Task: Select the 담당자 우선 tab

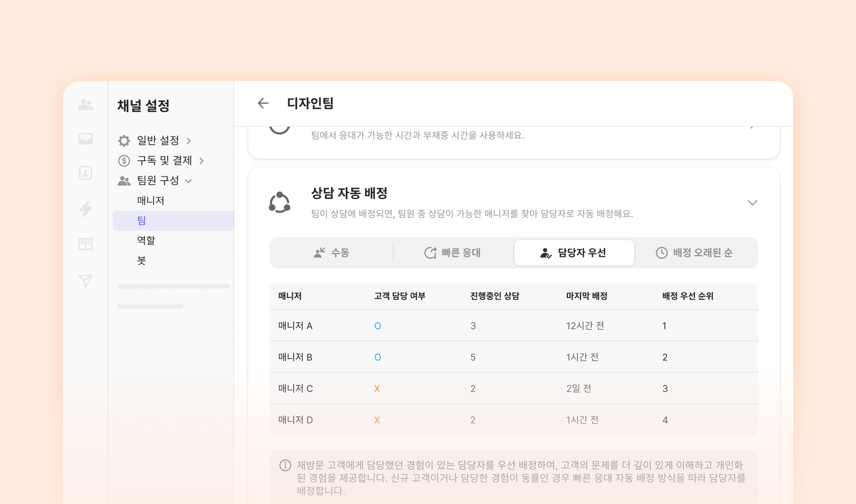Action: pos(574,253)
